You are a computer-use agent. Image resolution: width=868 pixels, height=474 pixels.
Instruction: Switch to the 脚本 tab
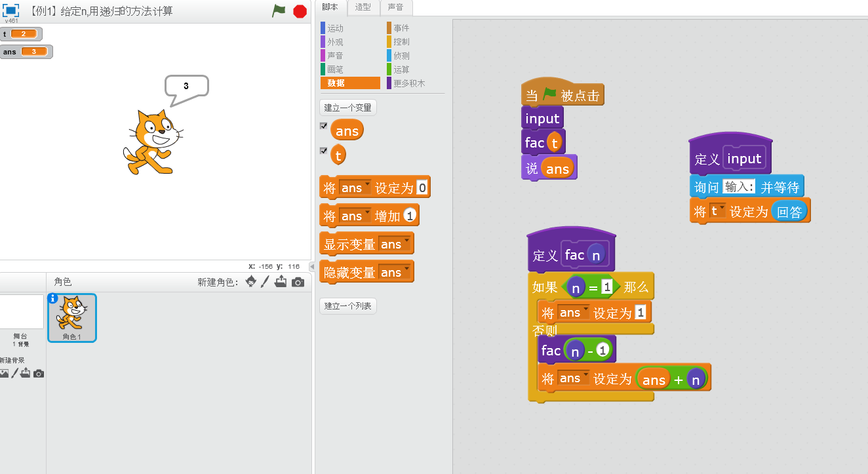pyautogui.click(x=330, y=7)
